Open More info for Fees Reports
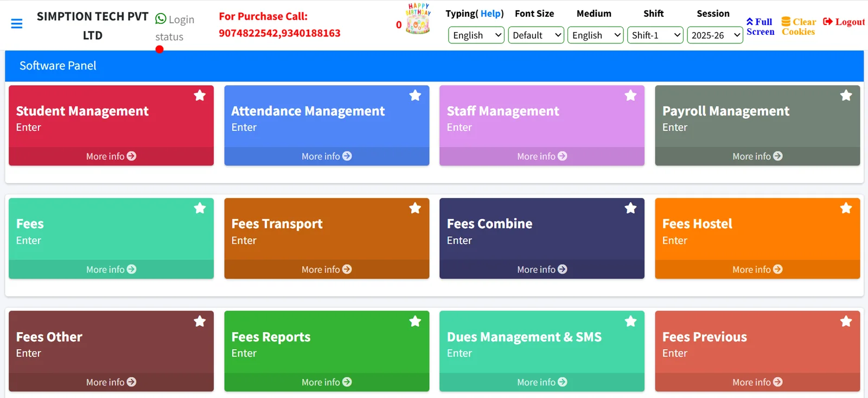Screen dimensions: 868x398 327,382
